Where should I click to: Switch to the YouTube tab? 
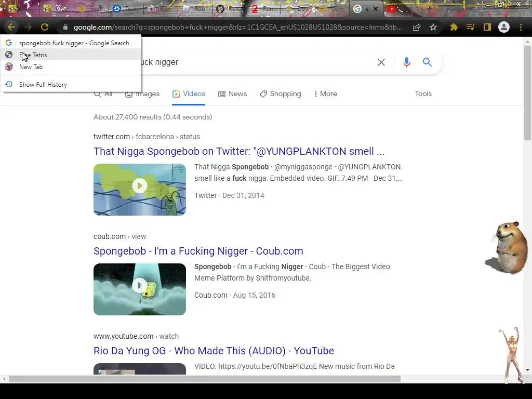pos(401,9)
